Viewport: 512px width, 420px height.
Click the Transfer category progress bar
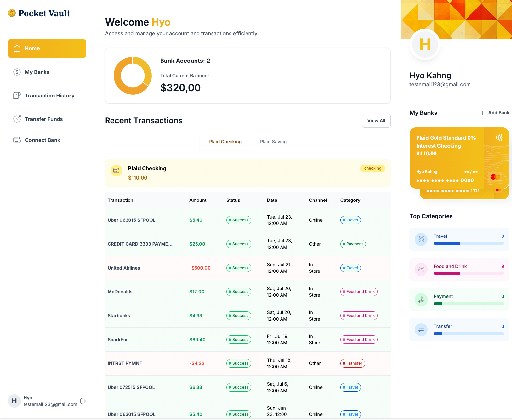(469, 334)
